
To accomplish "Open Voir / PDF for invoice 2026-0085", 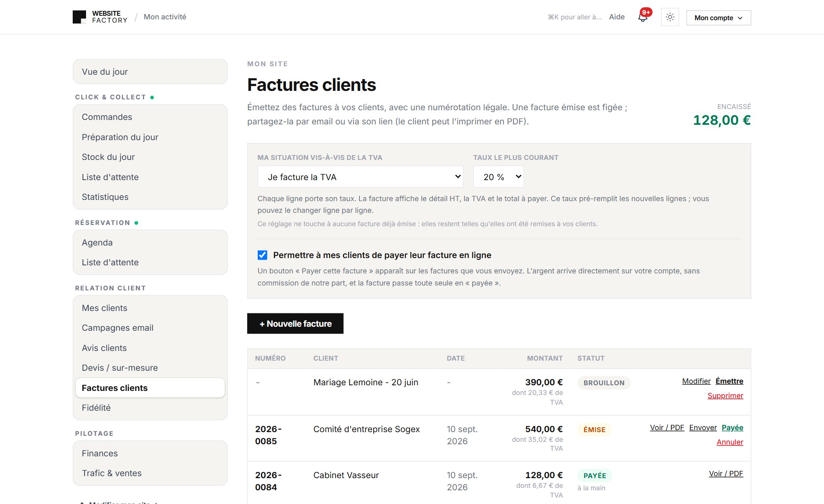I will point(667,428).
